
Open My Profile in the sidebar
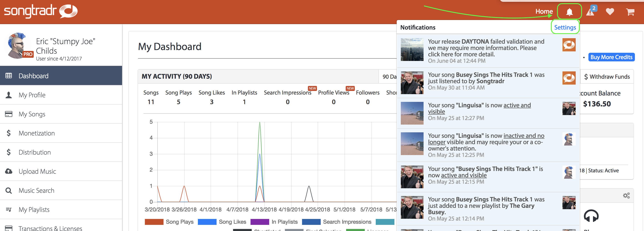tap(61, 95)
